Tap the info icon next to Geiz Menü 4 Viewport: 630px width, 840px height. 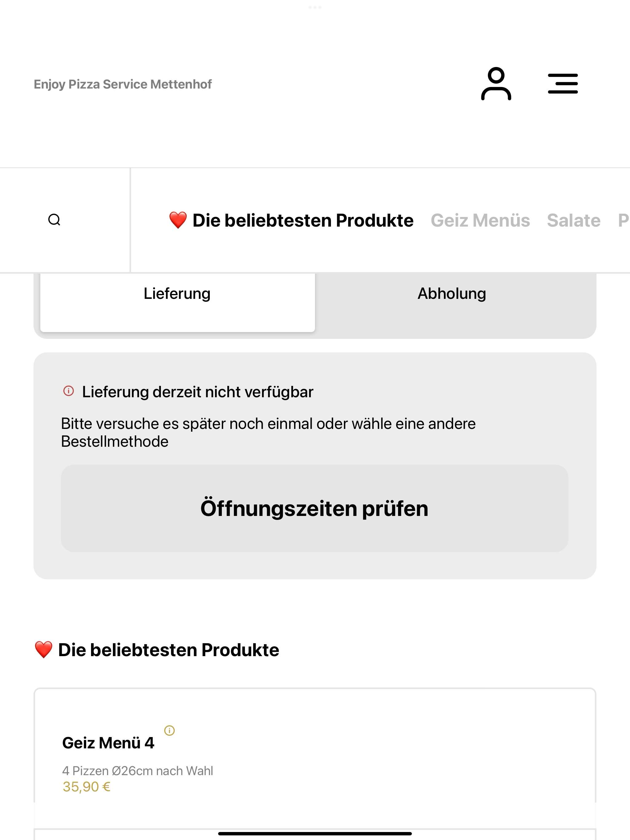click(x=169, y=730)
